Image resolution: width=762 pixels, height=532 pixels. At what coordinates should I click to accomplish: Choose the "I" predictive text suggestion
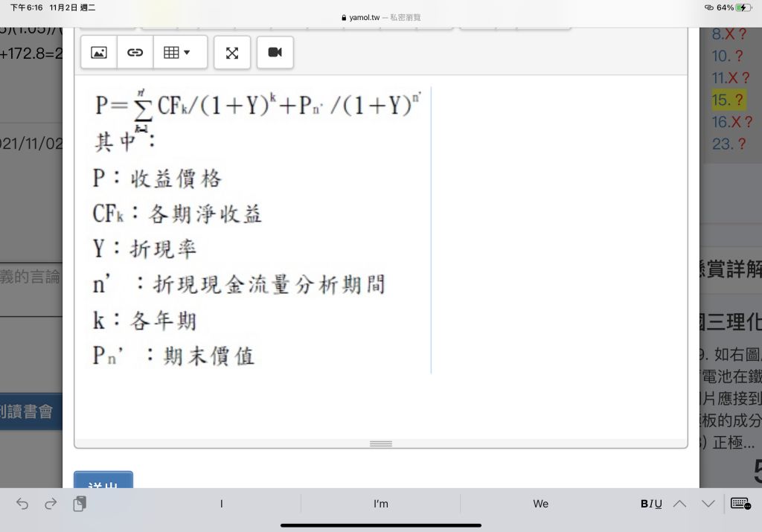coord(221,504)
